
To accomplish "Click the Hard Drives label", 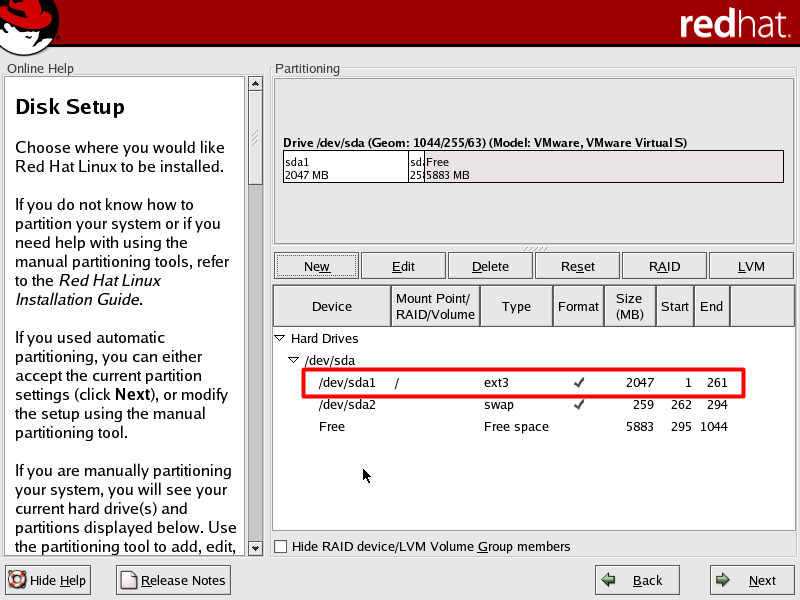I will tap(324, 338).
